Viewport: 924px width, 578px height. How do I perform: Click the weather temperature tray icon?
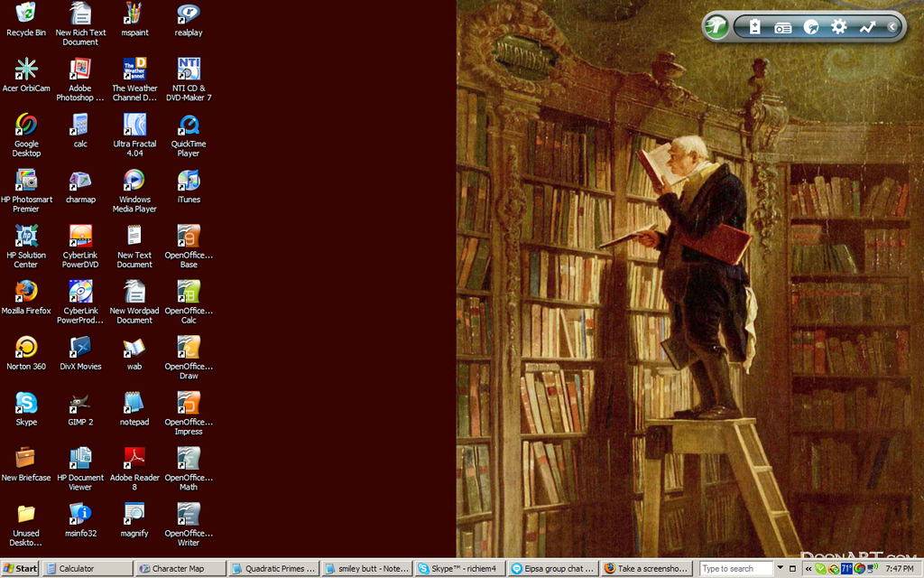coord(846,569)
